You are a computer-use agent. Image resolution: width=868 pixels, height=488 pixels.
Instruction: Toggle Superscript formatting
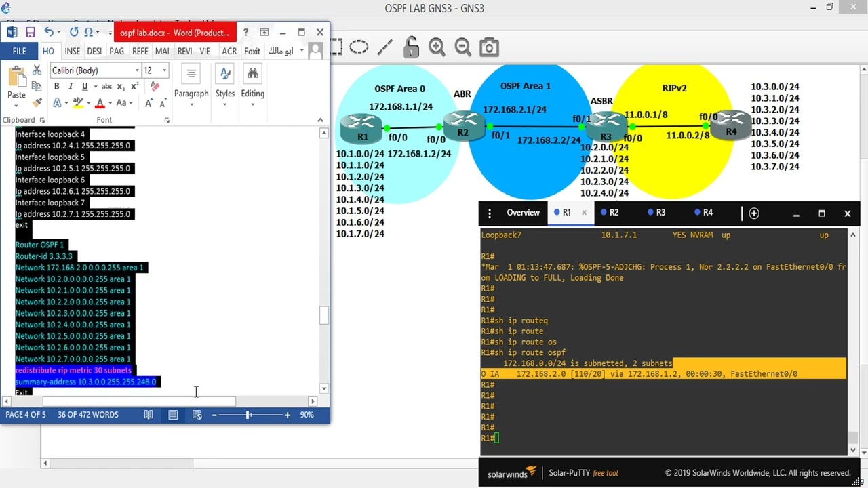tap(134, 87)
